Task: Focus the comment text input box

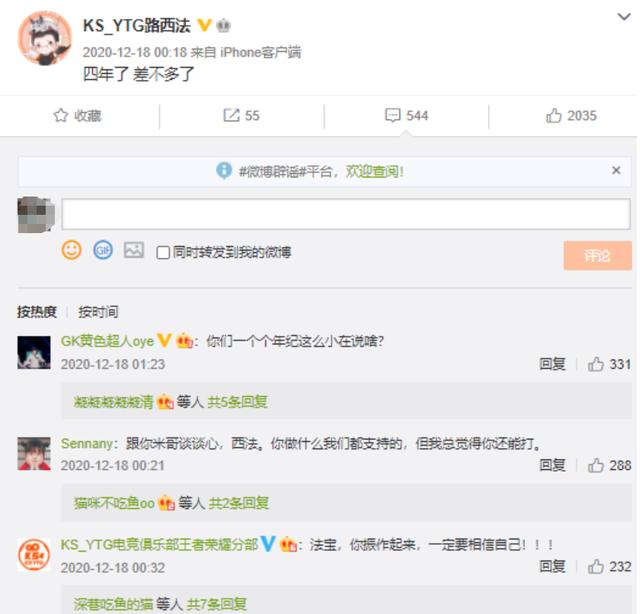Action: point(346,214)
